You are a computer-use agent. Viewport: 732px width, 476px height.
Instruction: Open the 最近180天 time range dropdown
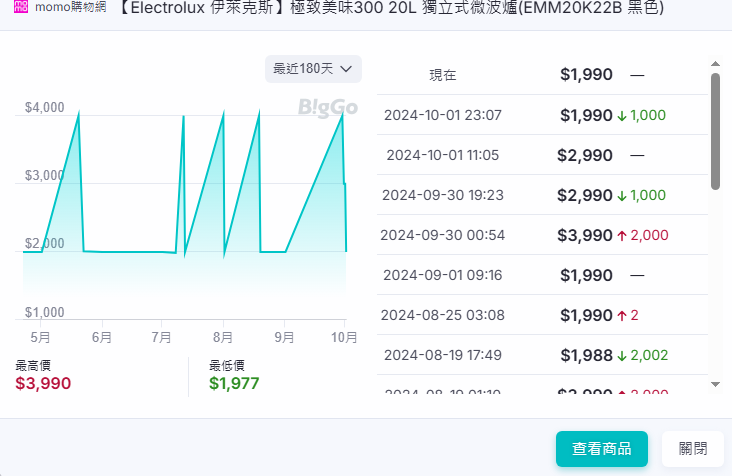pos(313,69)
